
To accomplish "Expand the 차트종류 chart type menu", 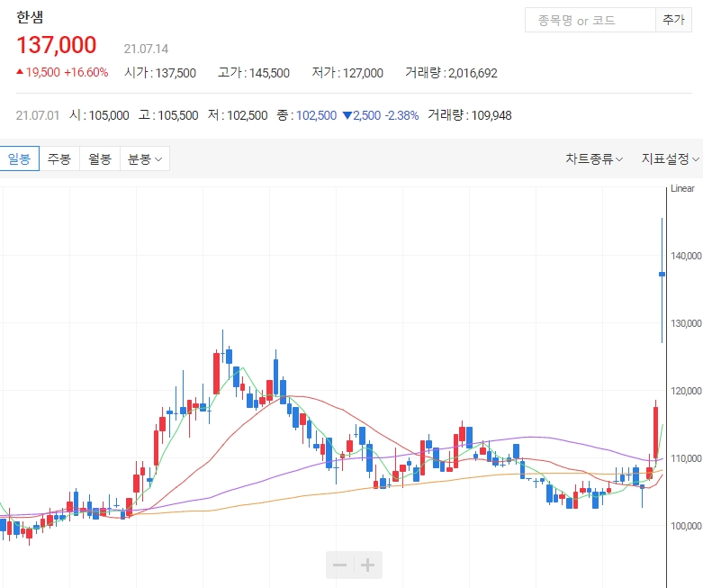I will [x=593, y=158].
